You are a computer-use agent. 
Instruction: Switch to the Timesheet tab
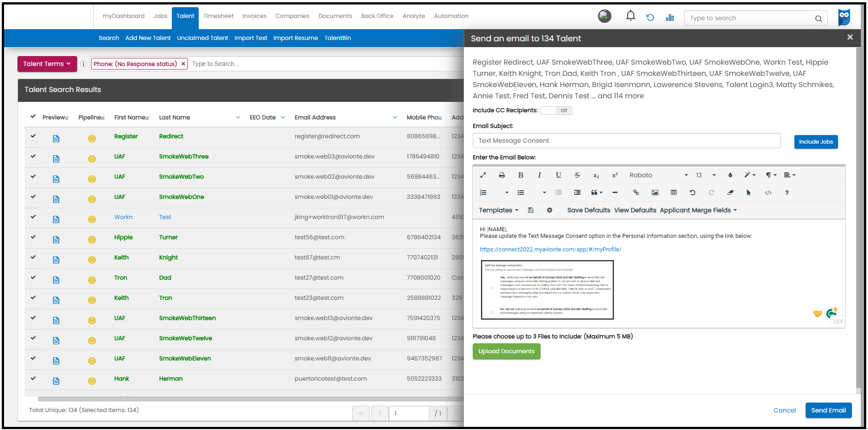click(218, 16)
